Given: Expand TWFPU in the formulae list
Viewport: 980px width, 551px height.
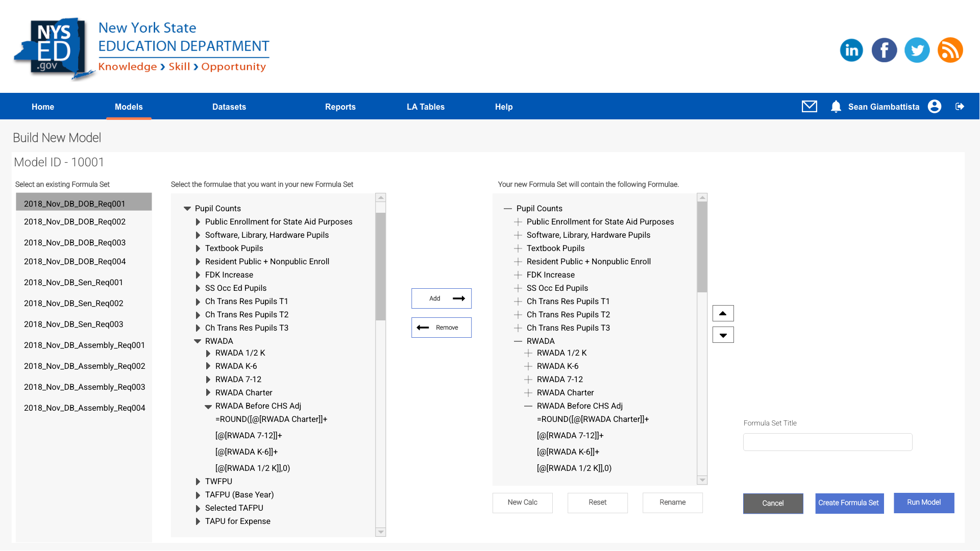Looking at the screenshot, I should tap(198, 482).
